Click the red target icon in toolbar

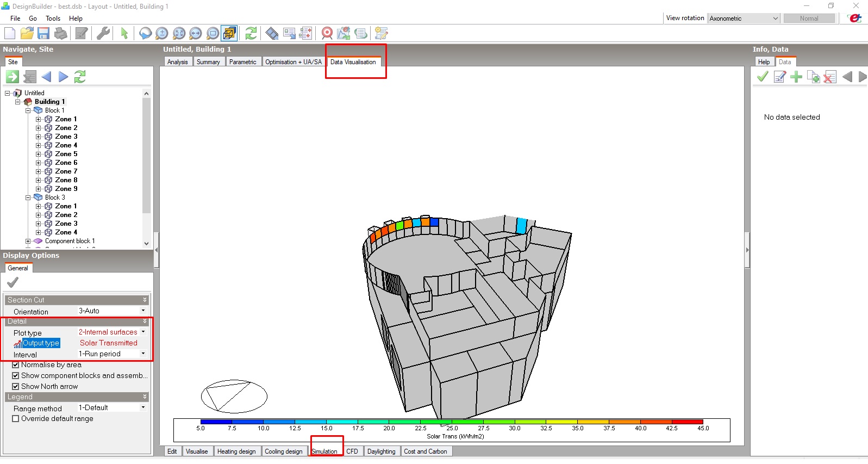click(x=327, y=33)
